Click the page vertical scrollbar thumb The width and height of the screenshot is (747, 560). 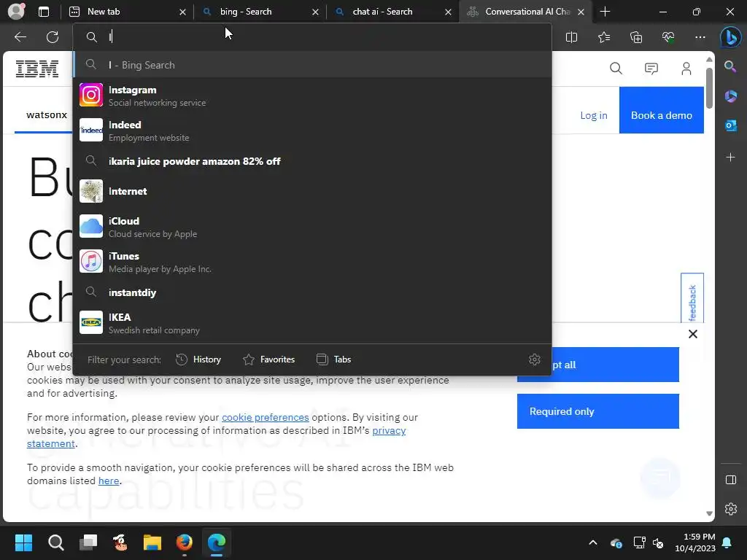(709, 88)
